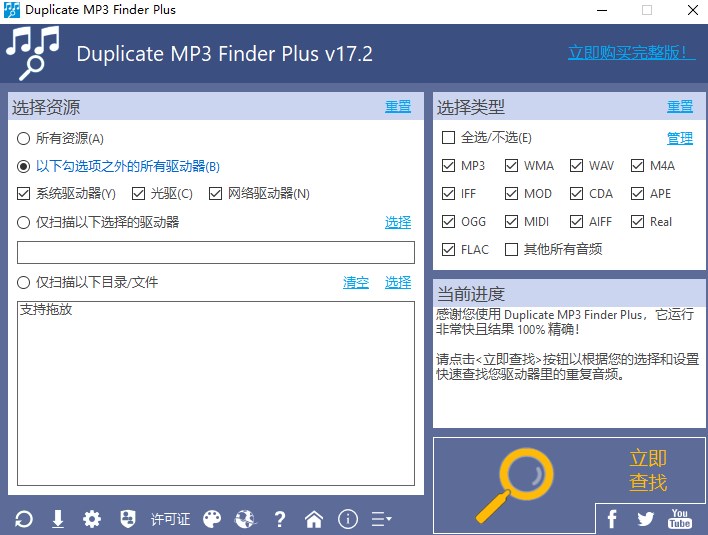Expand the more menu list icon
Screen dimensions: 708x535
[x=381, y=519]
